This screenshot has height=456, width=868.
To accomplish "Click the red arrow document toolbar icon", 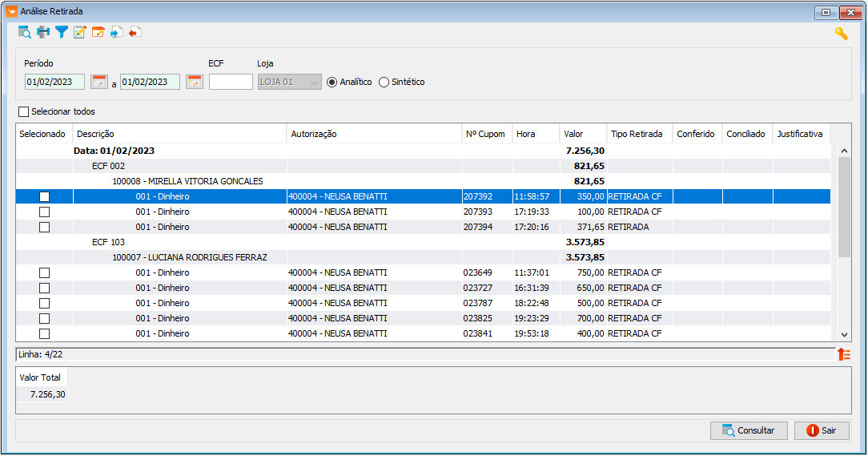I will pyautogui.click(x=135, y=32).
